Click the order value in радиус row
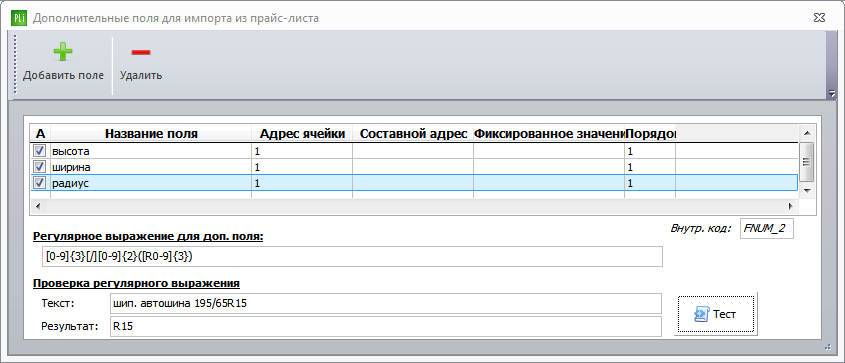This screenshot has height=363, width=845. click(650, 183)
